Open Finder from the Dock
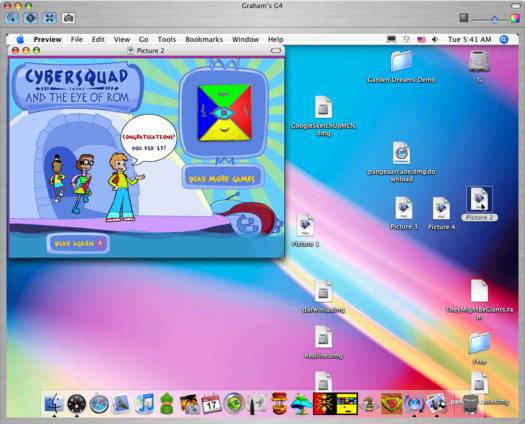This screenshot has width=525, height=424. [x=54, y=403]
